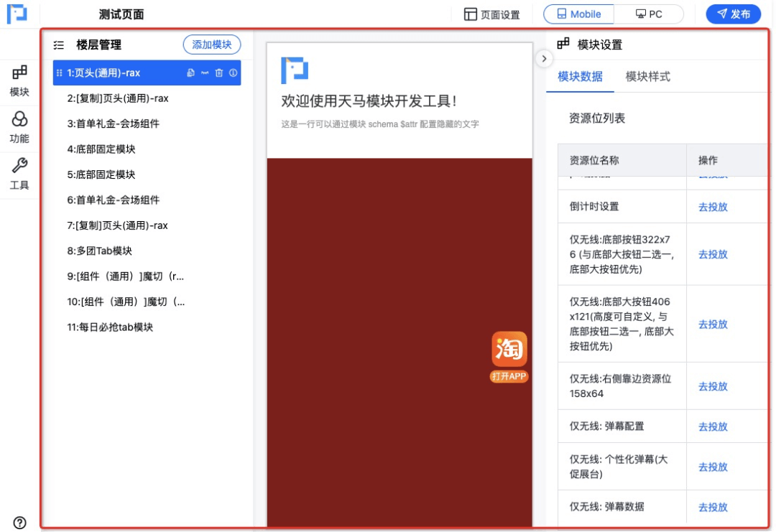Open 去投放 for 倒计时设置
Screen dimensions: 776x532
pyautogui.click(x=712, y=206)
